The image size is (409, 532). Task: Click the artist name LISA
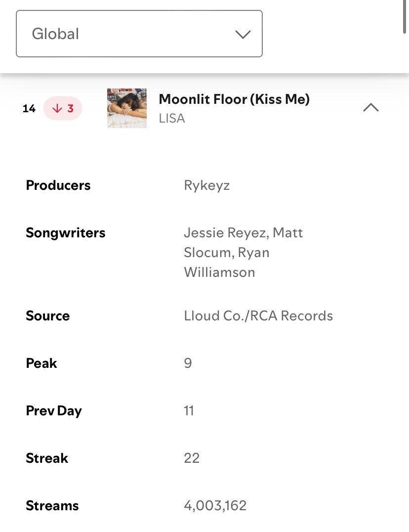point(172,118)
